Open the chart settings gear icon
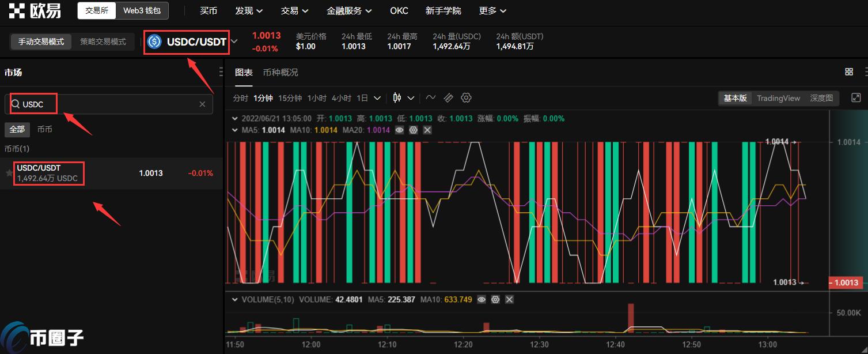Image resolution: width=868 pixels, height=354 pixels. tap(466, 98)
